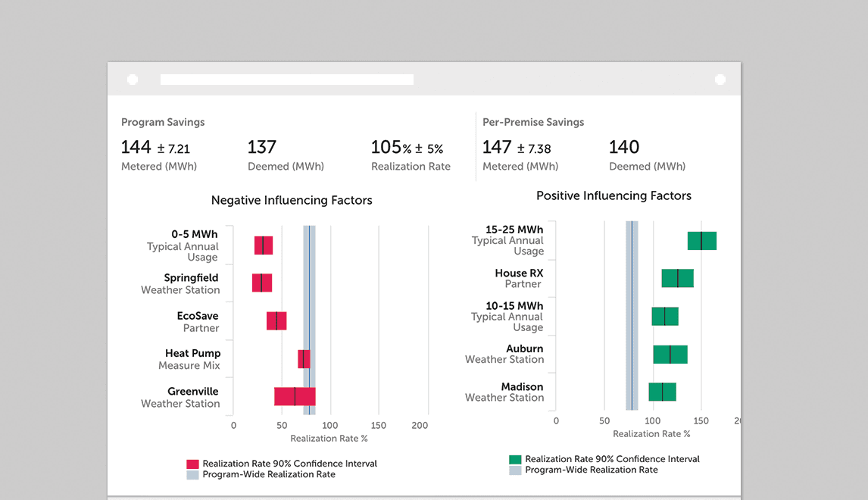This screenshot has height=500, width=868.
Task: Select the green bar for 15-25 MWh usage
Action: click(x=702, y=241)
